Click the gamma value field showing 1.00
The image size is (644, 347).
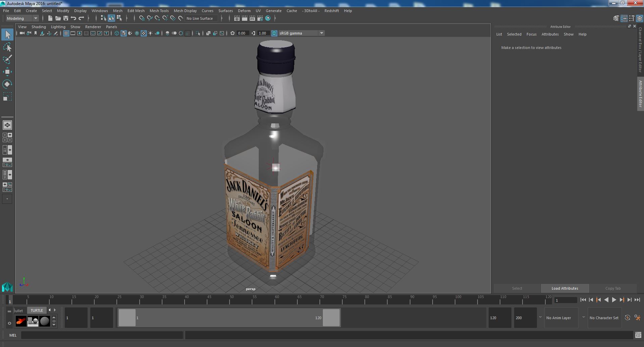263,33
